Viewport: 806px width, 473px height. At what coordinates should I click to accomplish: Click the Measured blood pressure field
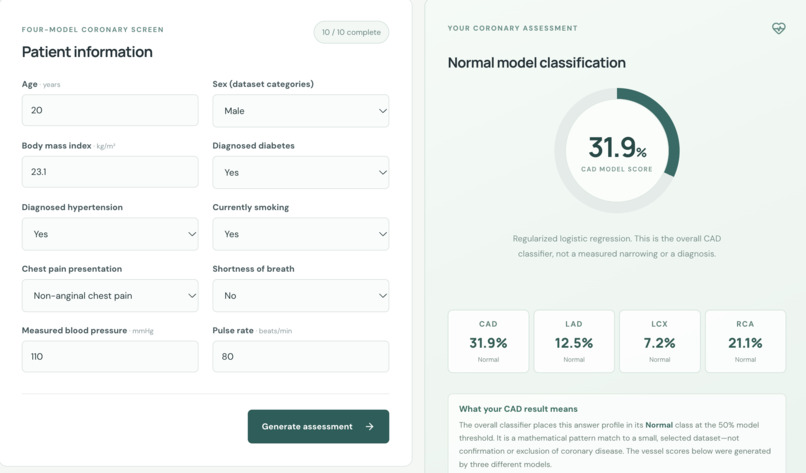click(110, 356)
